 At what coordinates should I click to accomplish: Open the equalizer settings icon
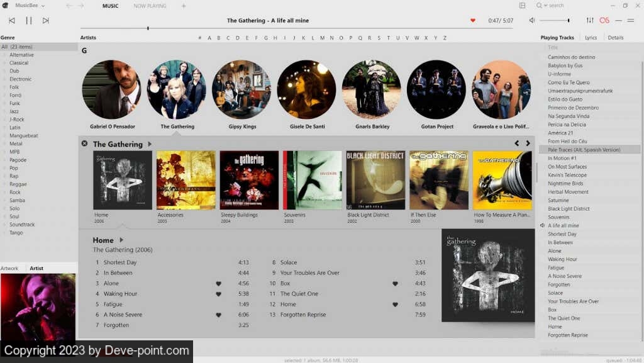coord(590,21)
